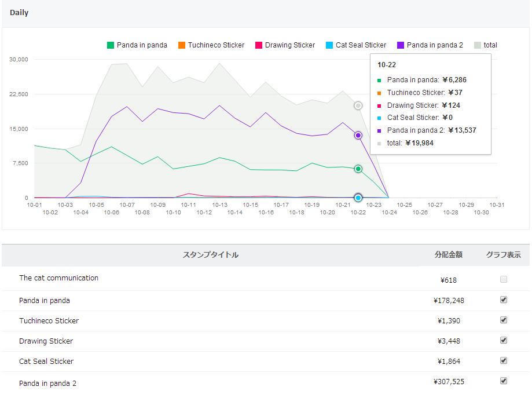The width and height of the screenshot is (532, 394).
Task: Click the pink Drawing Sticker legend swatch
Action: pos(259,45)
